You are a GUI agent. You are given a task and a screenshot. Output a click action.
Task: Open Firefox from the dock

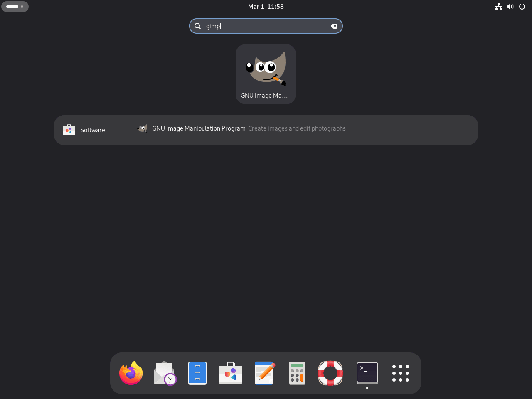coord(131,373)
